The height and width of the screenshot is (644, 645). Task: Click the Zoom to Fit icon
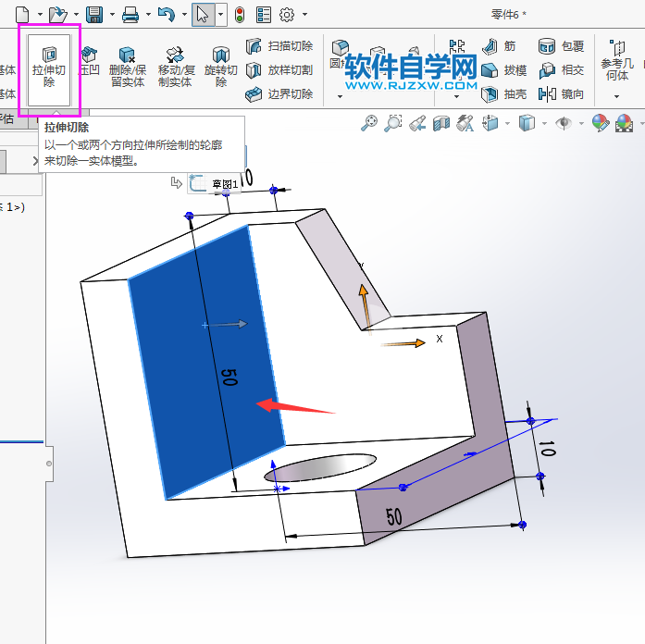click(369, 123)
